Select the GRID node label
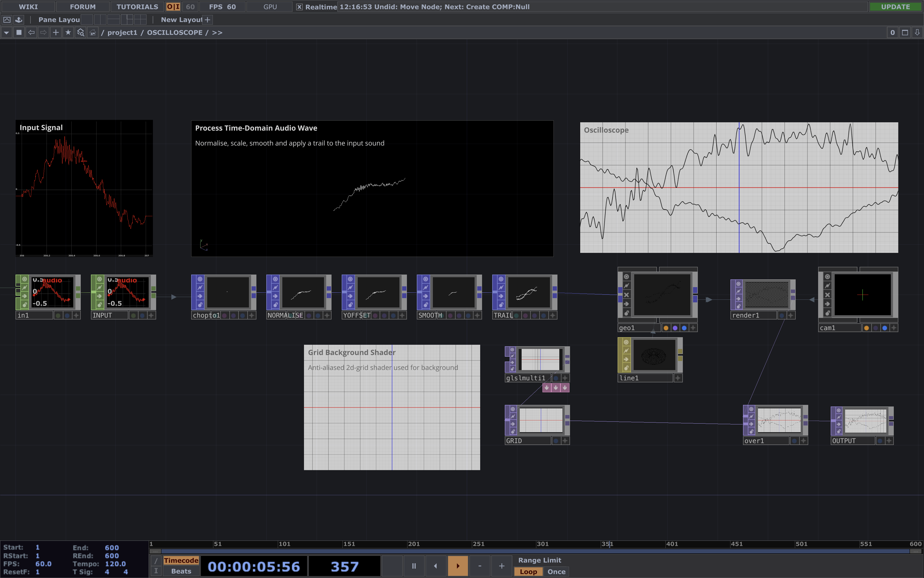The image size is (924, 578). point(528,441)
